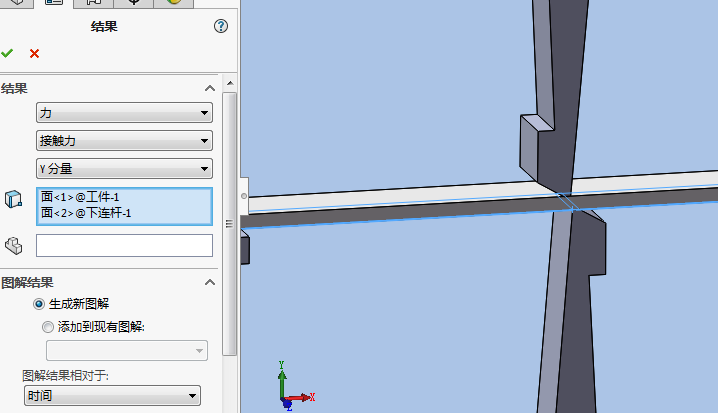Click the component selection icon
Viewport: 718px width, 413px height.
coord(13,245)
